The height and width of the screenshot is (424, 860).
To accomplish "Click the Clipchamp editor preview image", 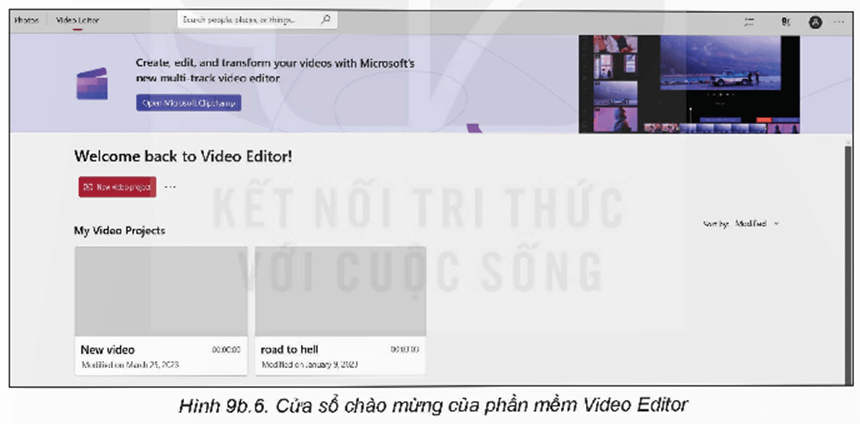I will point(689,84).
